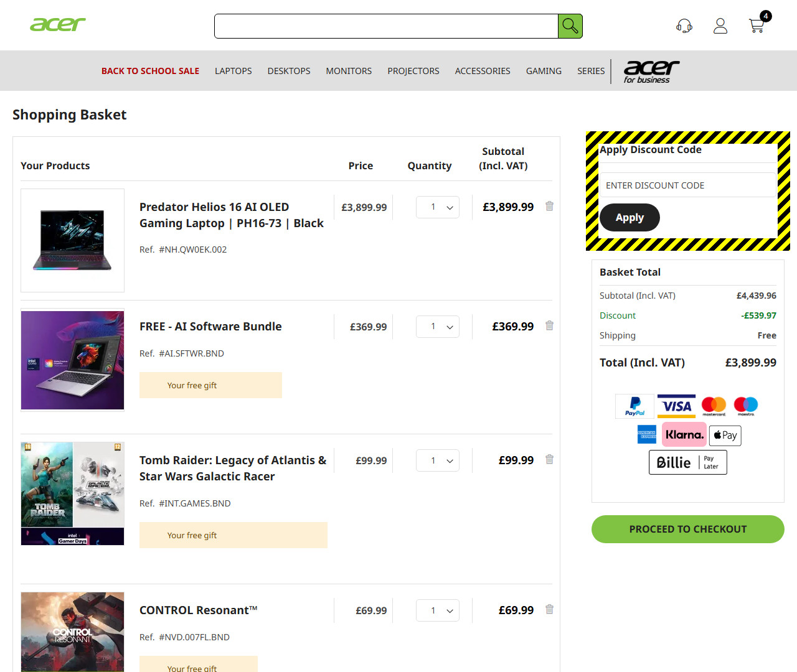Viewport: 797px width, 672px height.
Task: Click the Billie Pay Later icon
Action: click(x=688, y=462)
